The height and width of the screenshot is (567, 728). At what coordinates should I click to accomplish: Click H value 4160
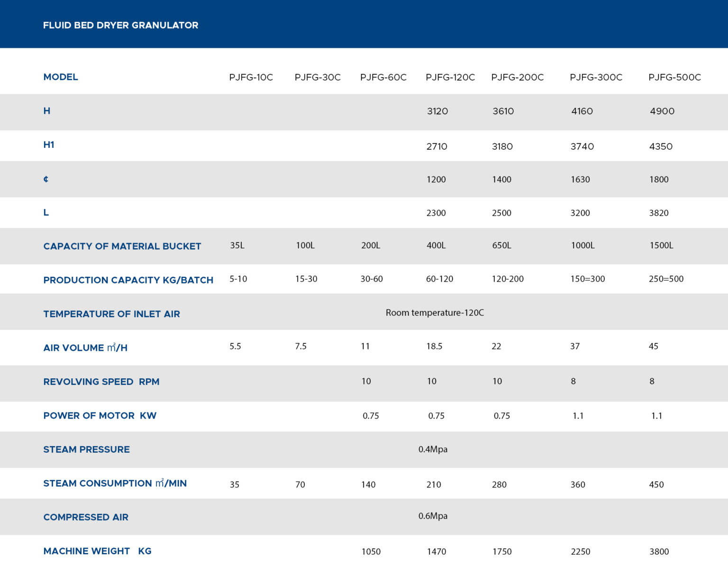click(582, 111)
